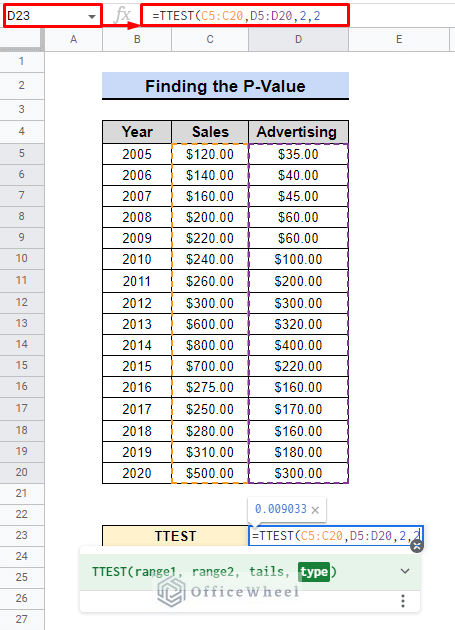Click the Name Box showing D23
Screen dimensions: 455x630
pyautogui.click(x=53, y=16)
